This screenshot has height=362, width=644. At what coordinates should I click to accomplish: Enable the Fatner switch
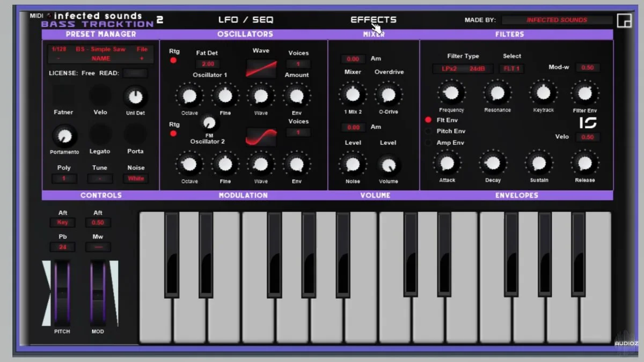tap(63, 95)
